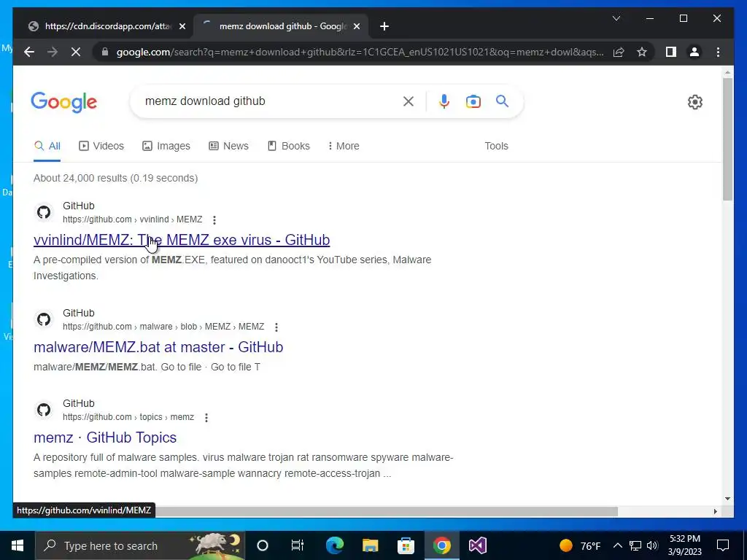Close the memz download github tab
Viewport: 747px width, 560px height.
coord(356,26)
